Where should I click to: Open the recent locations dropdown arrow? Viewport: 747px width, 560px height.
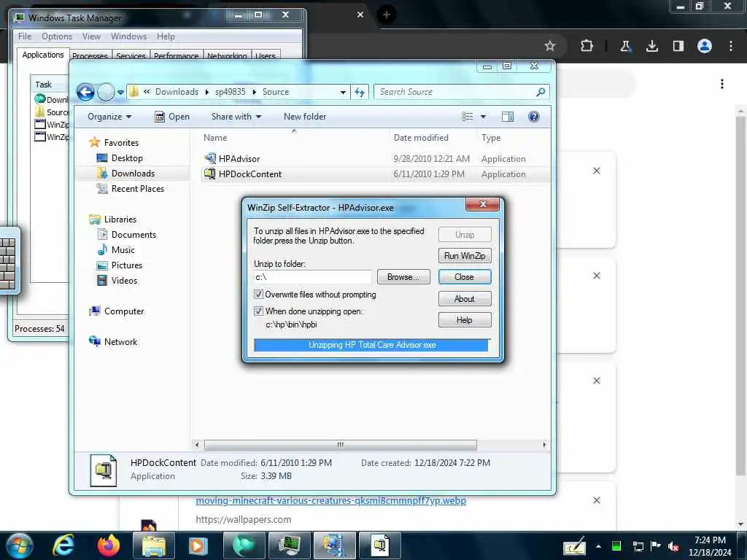pyautogui.click(x=120, y=93)
